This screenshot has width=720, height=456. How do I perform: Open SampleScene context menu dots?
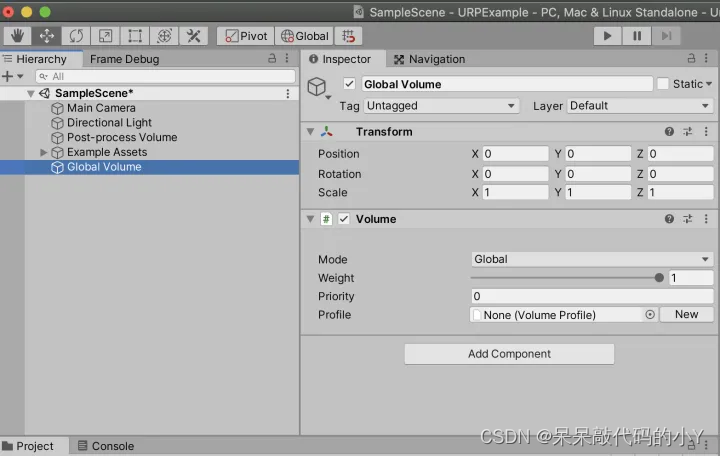click(288, 94)
